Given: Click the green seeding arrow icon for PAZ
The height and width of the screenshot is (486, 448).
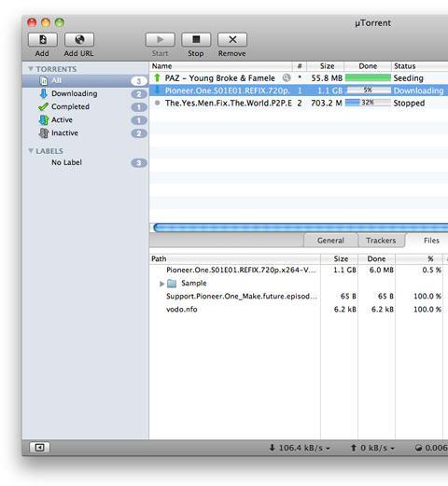Looking at the screenshot, I should (x=157, y=77).
